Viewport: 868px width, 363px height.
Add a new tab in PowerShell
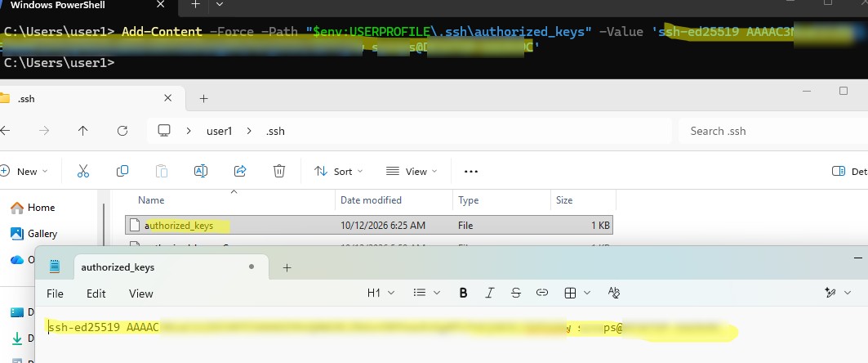pos(195,4)
